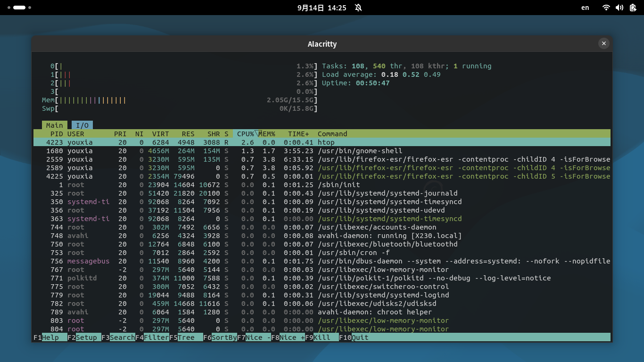Image resolution: width=644 pixels, height=362 pixels.
Task: Select the accounts-daemon process row
Action: click(x=322, y=227)
